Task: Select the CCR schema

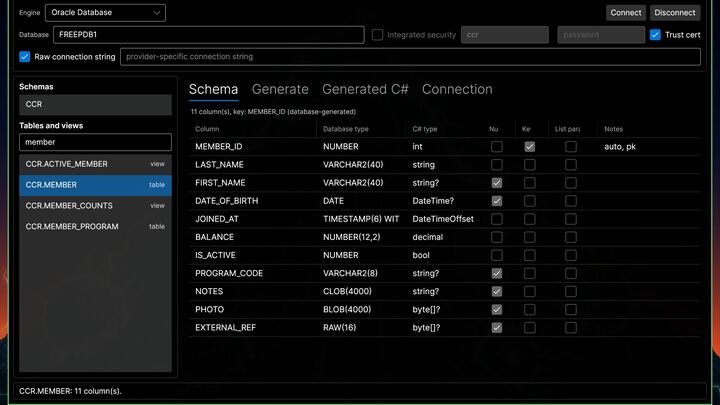Action: pos(96,104)
